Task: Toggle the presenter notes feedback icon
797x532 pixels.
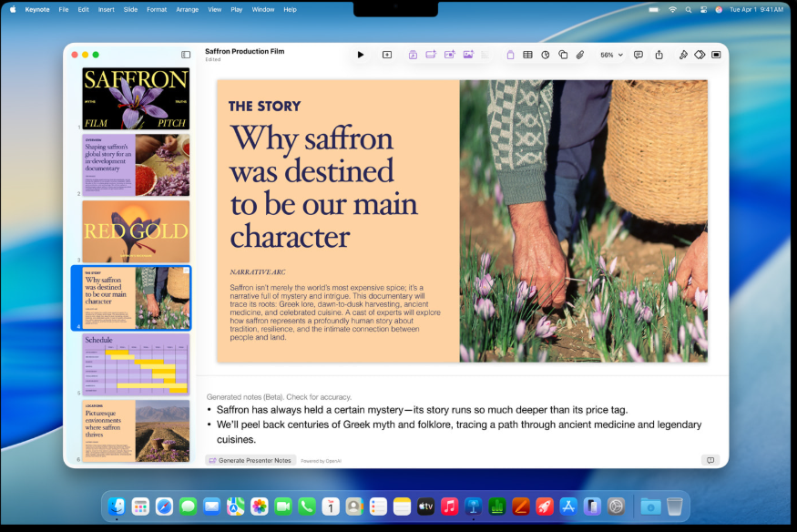Action: pos(710,460)
